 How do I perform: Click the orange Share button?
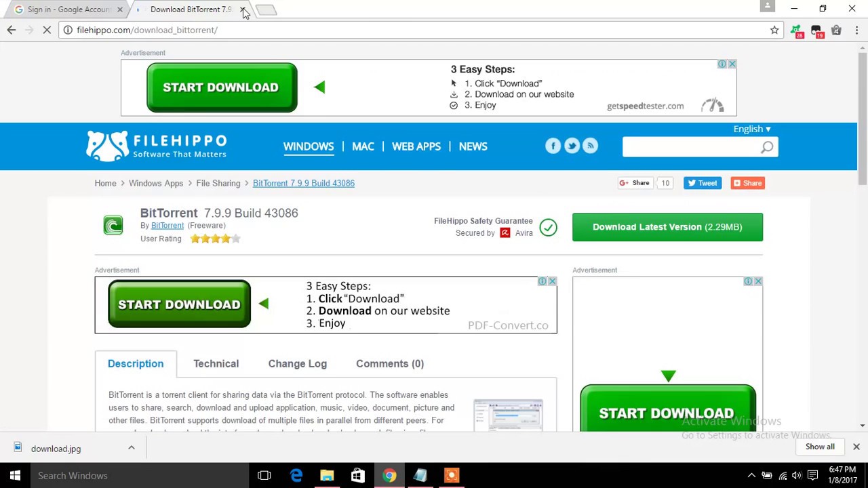(747, 183)
